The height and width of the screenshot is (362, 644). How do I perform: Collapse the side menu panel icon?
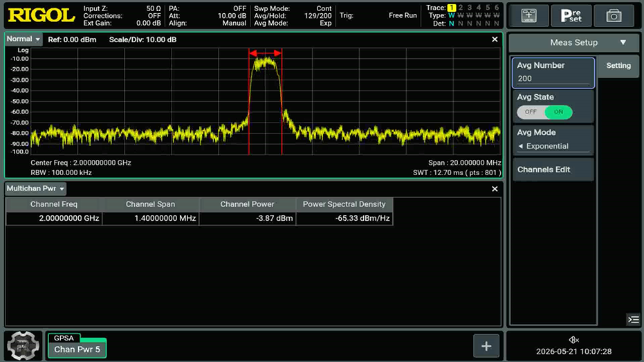pyautogui.click(x=633, y=319)
